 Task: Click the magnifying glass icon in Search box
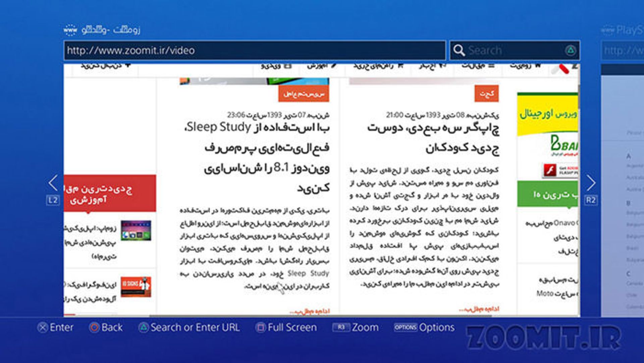coord(459,50)
